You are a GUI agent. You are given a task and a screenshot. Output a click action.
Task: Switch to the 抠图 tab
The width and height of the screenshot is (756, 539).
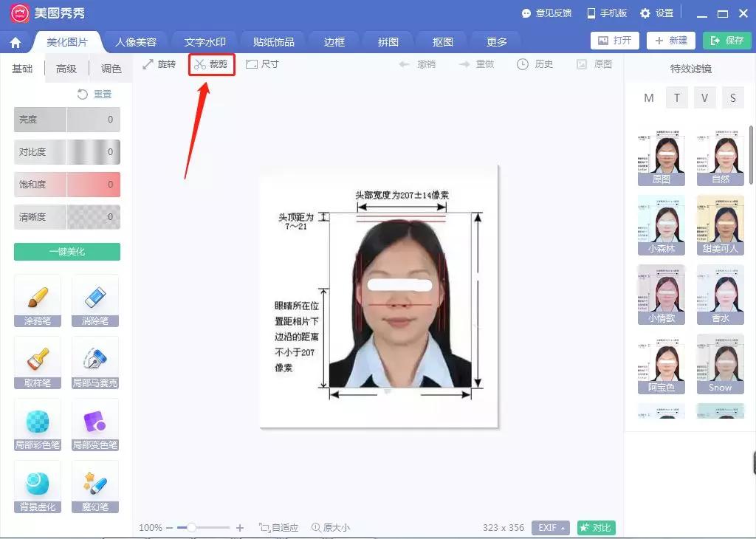[x=443, y=42]
